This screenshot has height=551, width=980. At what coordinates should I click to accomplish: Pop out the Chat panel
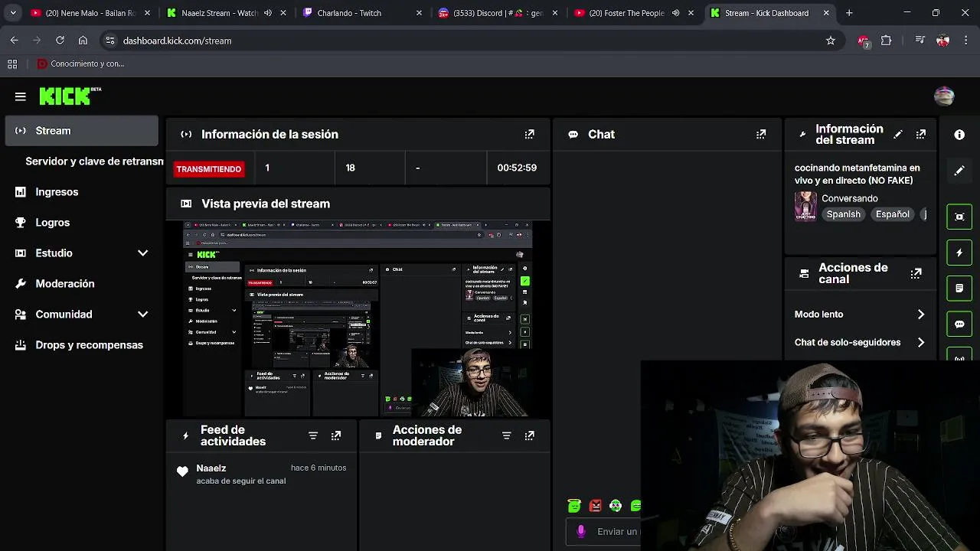tap(761, 134)
